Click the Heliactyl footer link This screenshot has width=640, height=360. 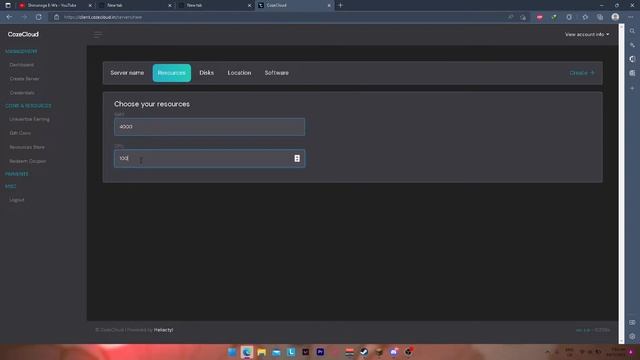pyautogui.click(x=163, y=330)
